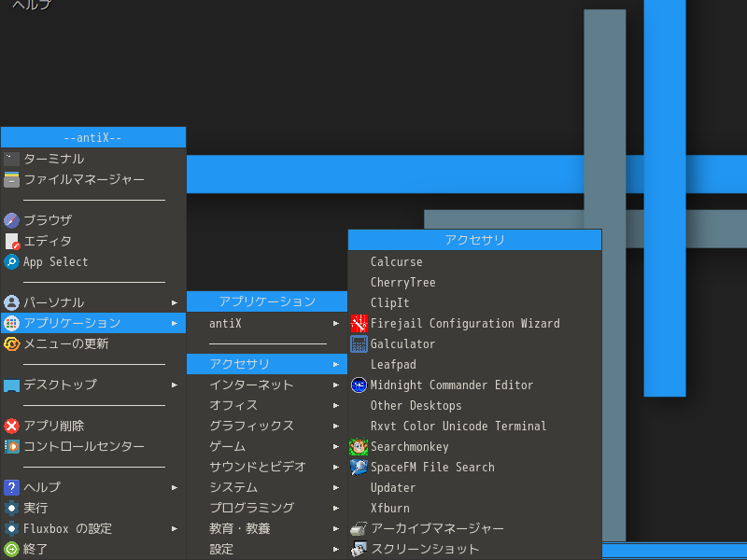
Task: Click the Fluxbox の設定 gear icon
Action: (x=11, y=528)
